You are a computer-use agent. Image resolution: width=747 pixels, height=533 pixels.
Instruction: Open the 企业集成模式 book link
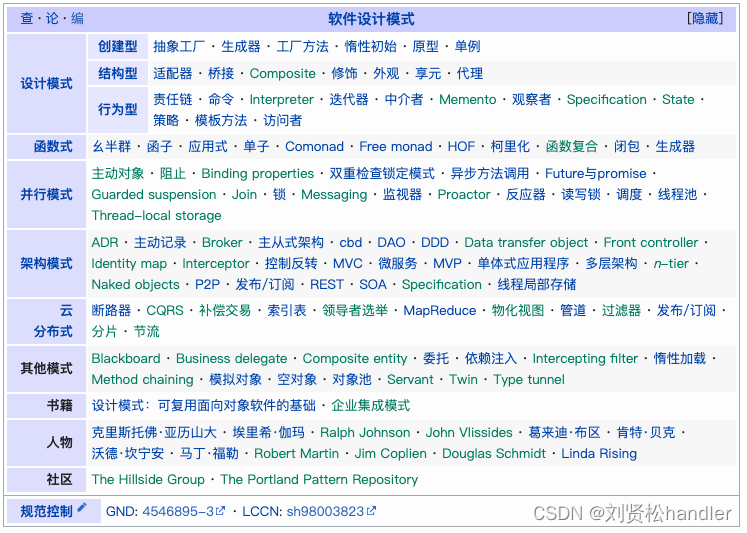tap(371, 406)
